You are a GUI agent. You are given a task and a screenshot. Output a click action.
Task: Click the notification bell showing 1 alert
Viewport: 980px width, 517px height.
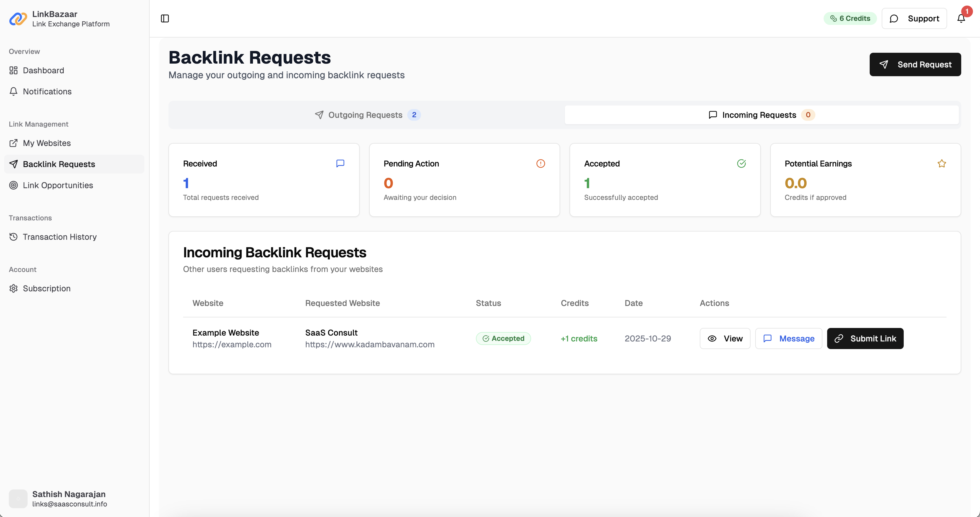960,18
